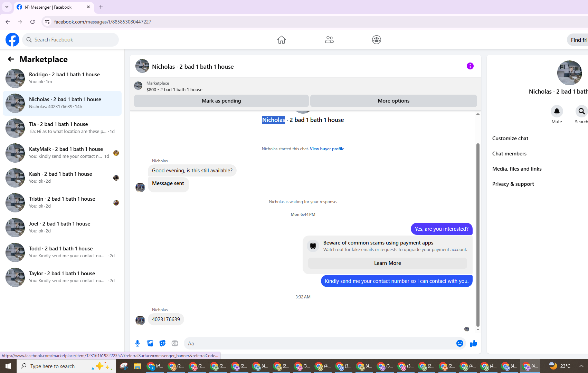Screen dimensions: 588x373
Task: Click the chat scrollbar down arrow
Action: click(x=478, y=329)
